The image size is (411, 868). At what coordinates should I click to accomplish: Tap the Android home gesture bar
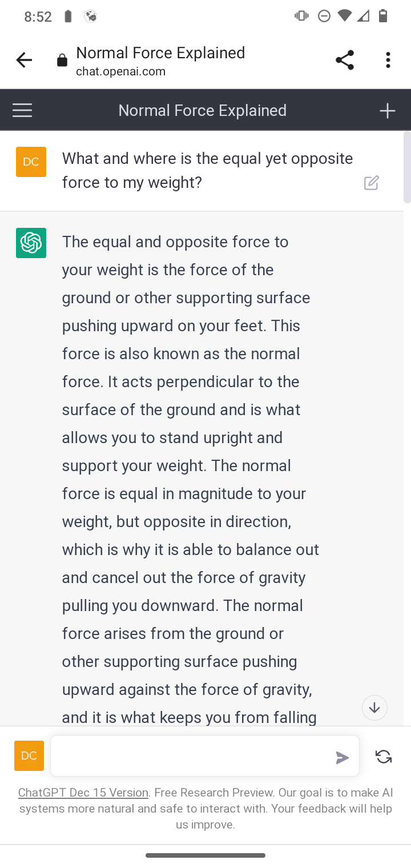[x=205, y=855]
